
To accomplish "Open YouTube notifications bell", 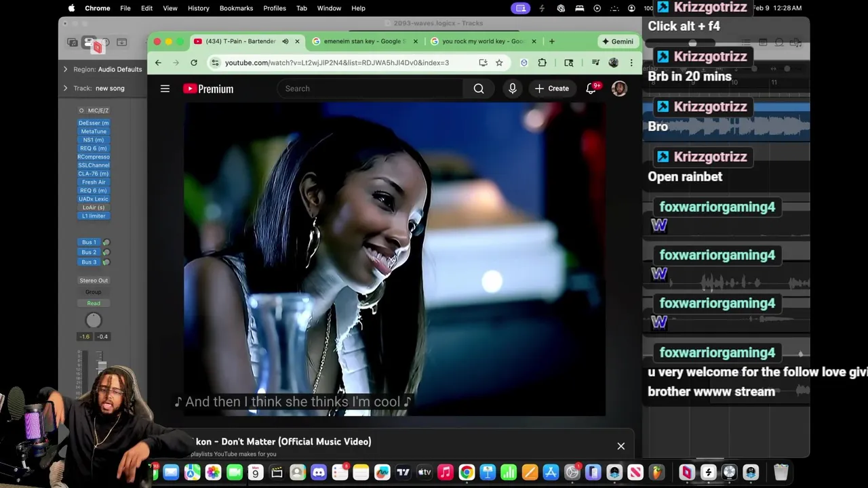I will click(591, 89).
